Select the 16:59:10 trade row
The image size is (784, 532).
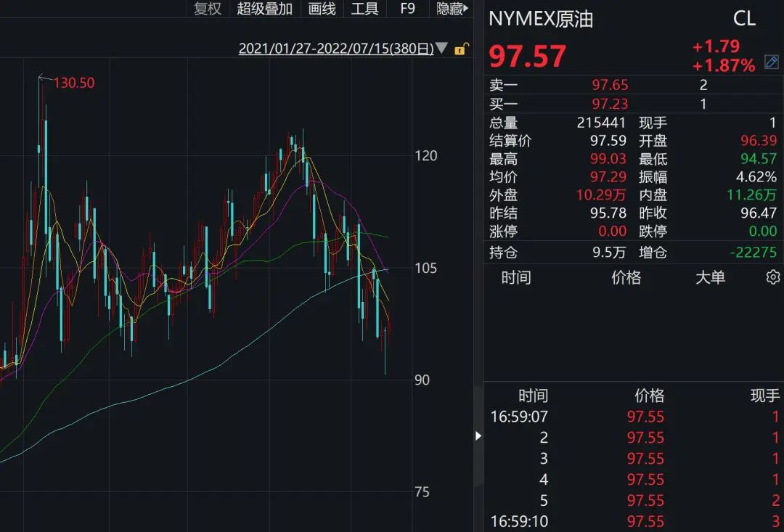520,521
